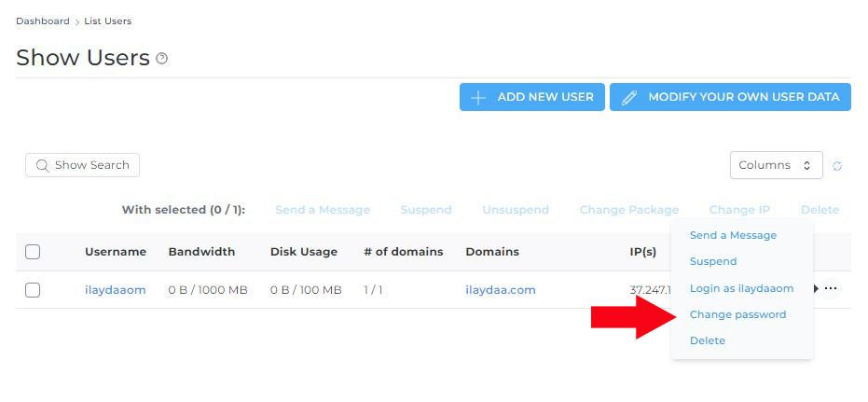The image size is (868, 402).
Task: Click the plus icon on Add New User
Action: point(478,97)
